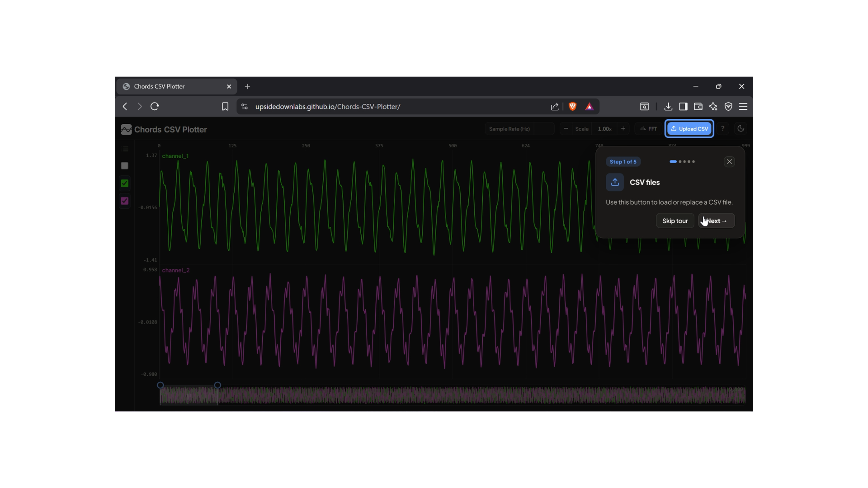868x488 pixels.
Task: Bookmark this page
Action: (x=225, y=107)
